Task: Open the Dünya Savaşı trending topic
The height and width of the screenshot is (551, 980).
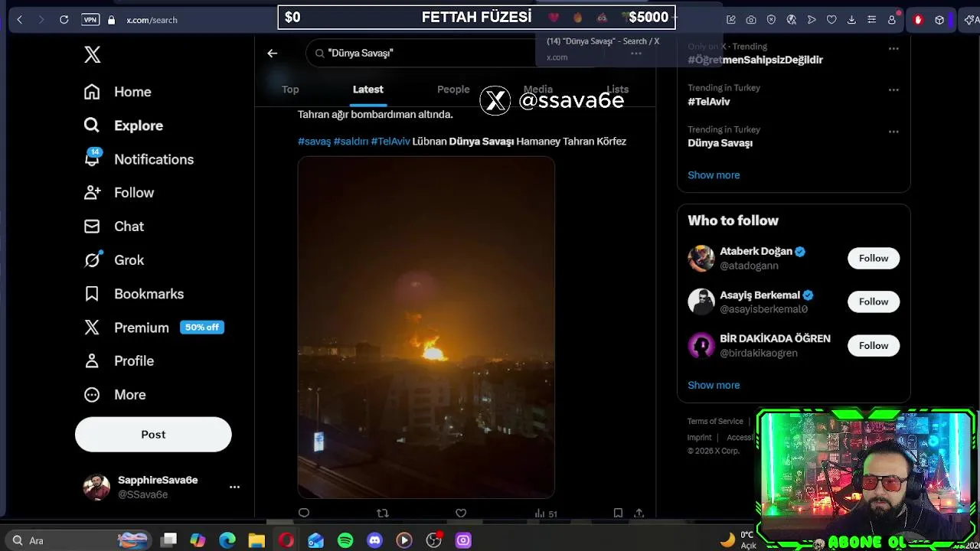Action: (720, 143)
